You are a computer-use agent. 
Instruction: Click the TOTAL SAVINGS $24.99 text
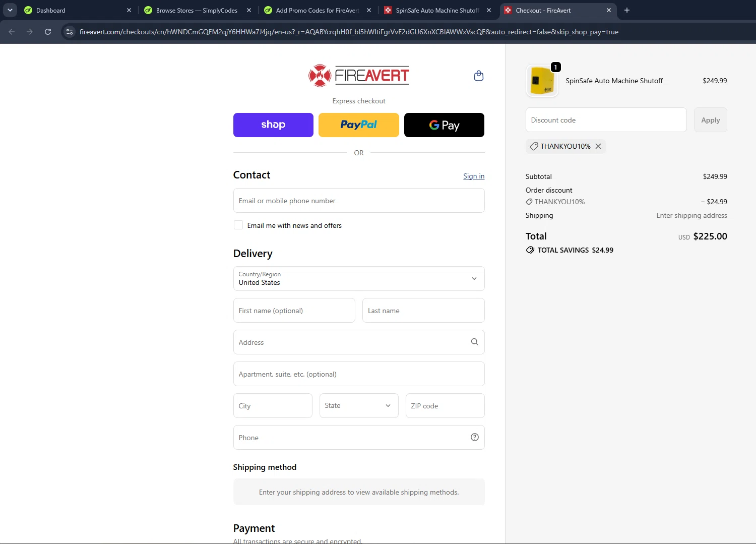575,250
